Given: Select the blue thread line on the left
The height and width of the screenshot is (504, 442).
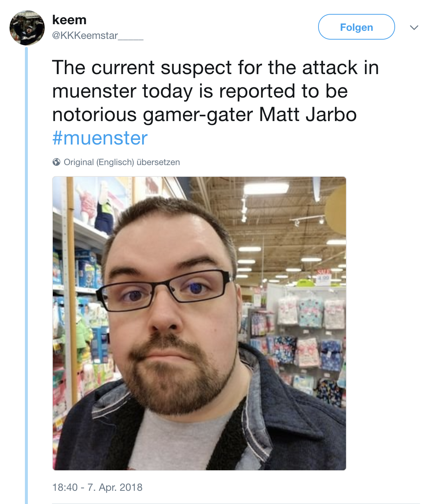Looking at the screenshot, I should 26,275.
